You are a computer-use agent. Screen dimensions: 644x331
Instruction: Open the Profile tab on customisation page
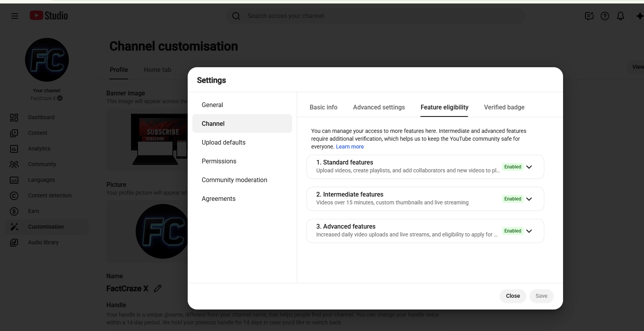[119, 70]
